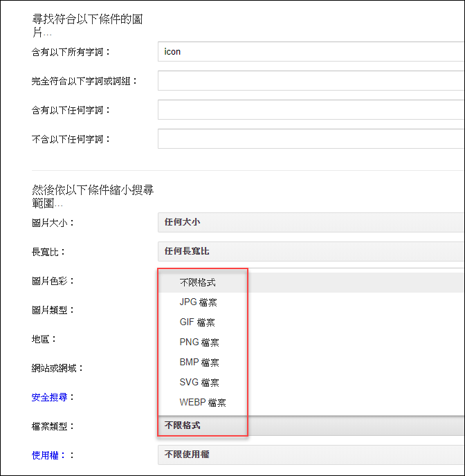Image resolution: width=465 pixels, height=476 pixels.
Task: Click the 長寬比 label text
Action: (x=48, y=252)
